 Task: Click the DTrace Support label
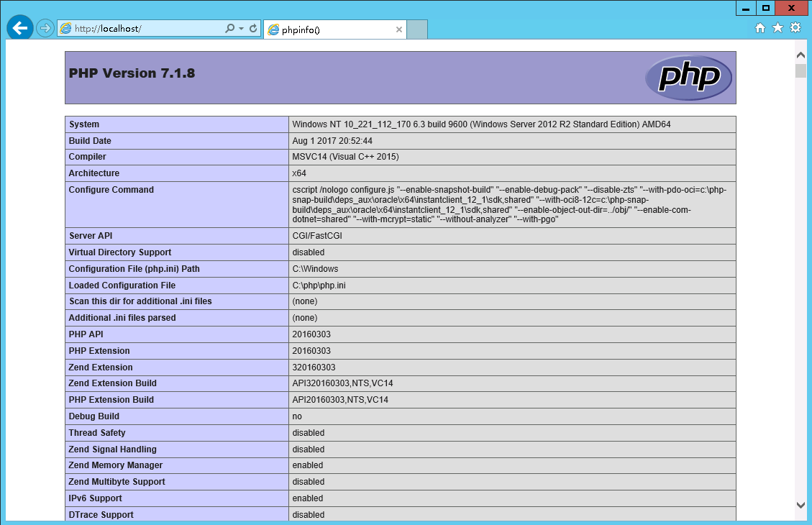pyautogui.click(x=101, y=515)
